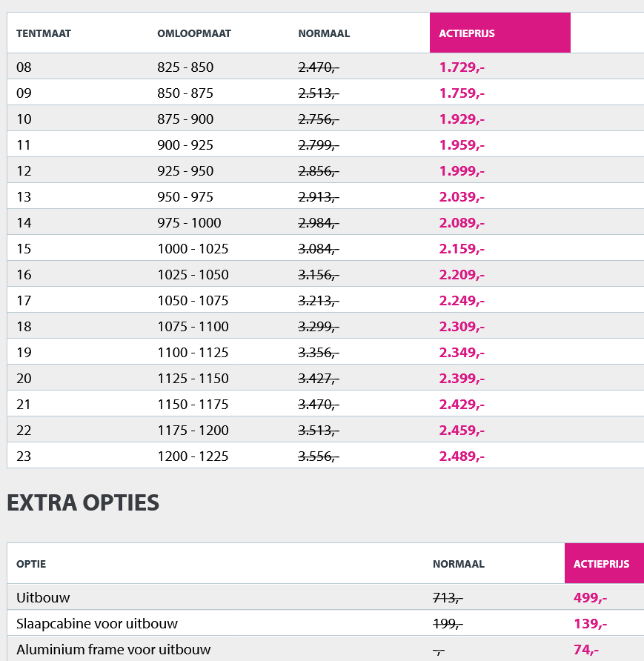
Task: Click tent size 15 row number
Action: (24, 249)
